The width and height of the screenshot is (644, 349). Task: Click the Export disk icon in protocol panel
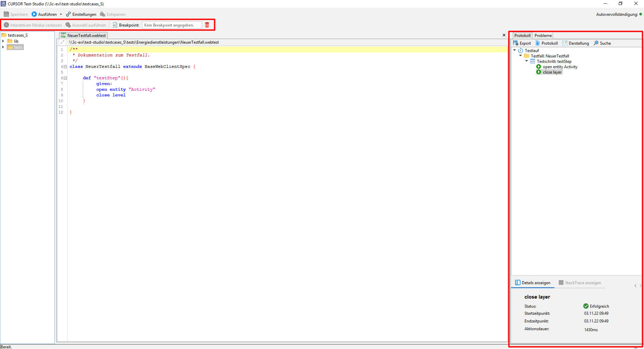pyautogui.click(x=516, y=43)
